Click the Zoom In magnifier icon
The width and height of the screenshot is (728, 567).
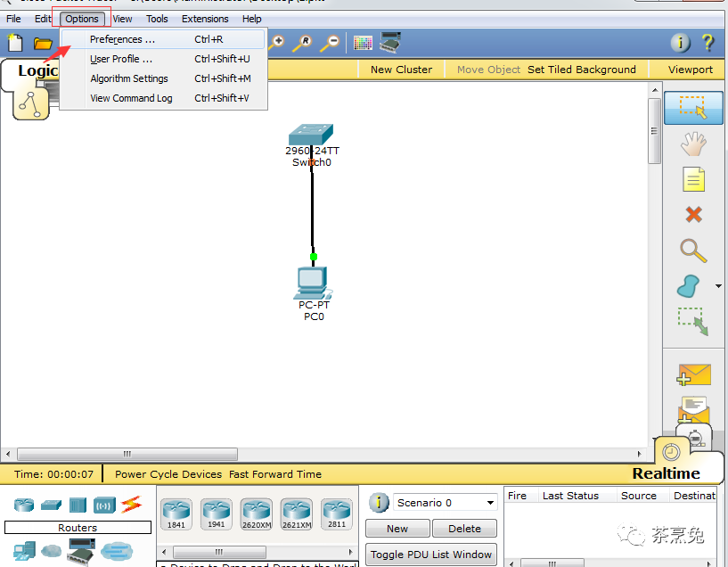(278, 43)
